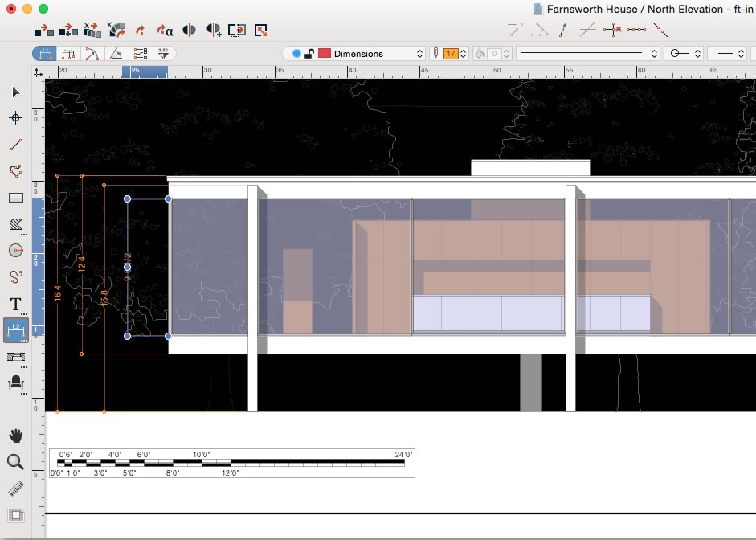Viewport: 756px width, 540px height.
Task: Click the 12 4 dimension text
Action: point(81,264)
